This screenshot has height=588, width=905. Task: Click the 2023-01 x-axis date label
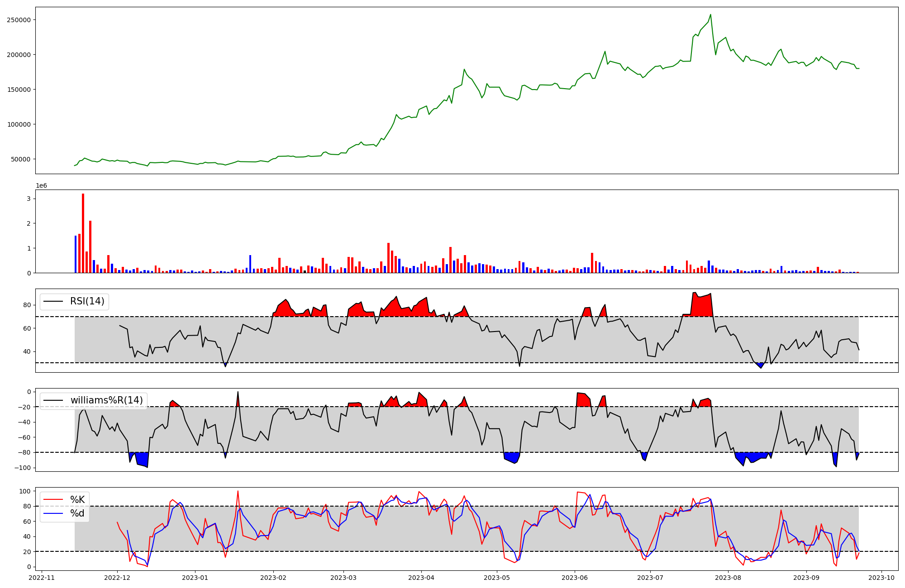pyautogui.click(x=195, y=578)
